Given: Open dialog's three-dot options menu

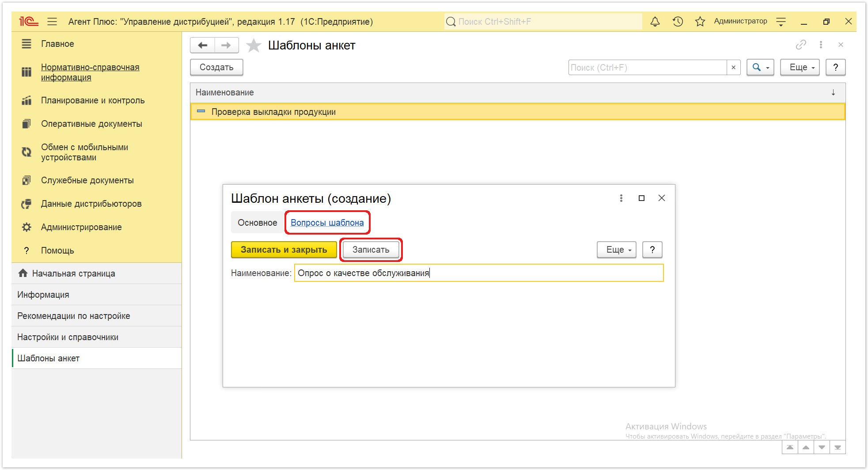Looking at the screenshot, I should (x=621, y=198).
